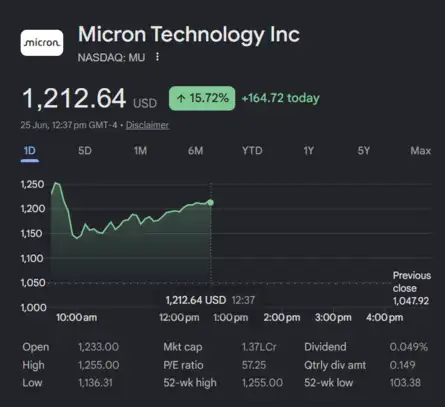Open the 5Y chart range

(x=364, y=151)
